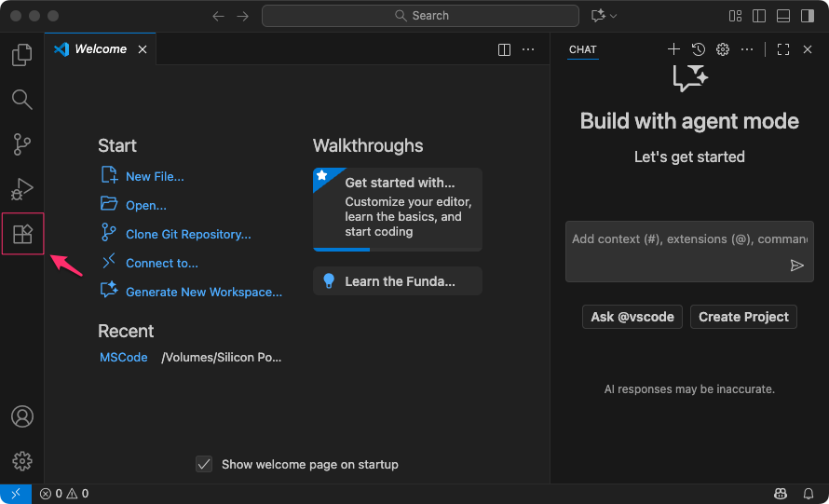Show chat history in Chat panel

point(698,49)
